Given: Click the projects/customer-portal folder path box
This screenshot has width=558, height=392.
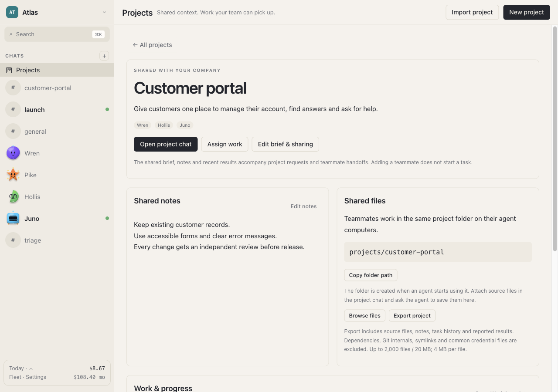Looking at the screenshot, I should click(438, 252).
